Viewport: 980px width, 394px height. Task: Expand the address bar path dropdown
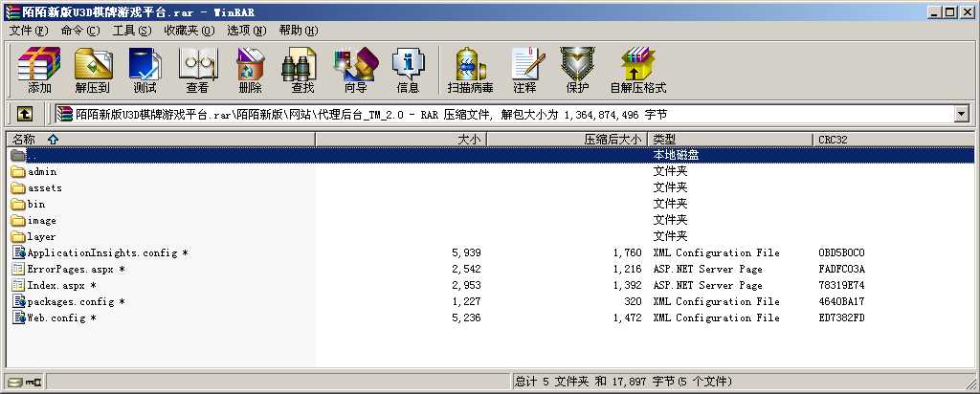tap(961, 114)
